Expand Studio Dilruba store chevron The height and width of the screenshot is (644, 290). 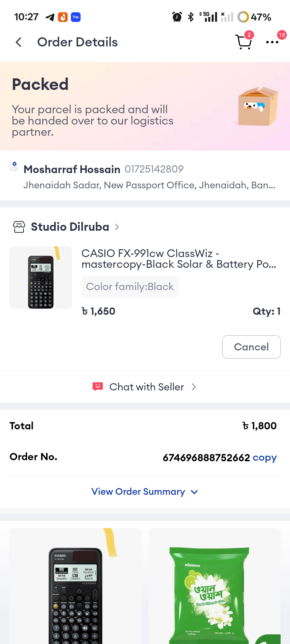point(117,227)
